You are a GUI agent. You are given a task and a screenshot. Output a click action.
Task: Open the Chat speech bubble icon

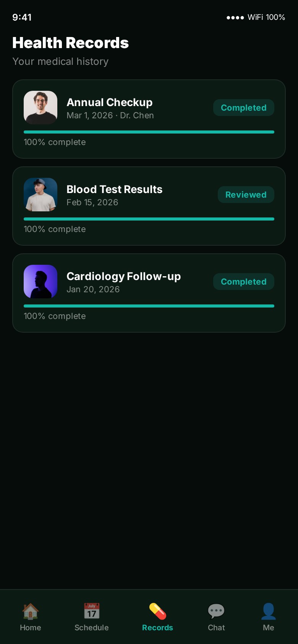(216, 611)
